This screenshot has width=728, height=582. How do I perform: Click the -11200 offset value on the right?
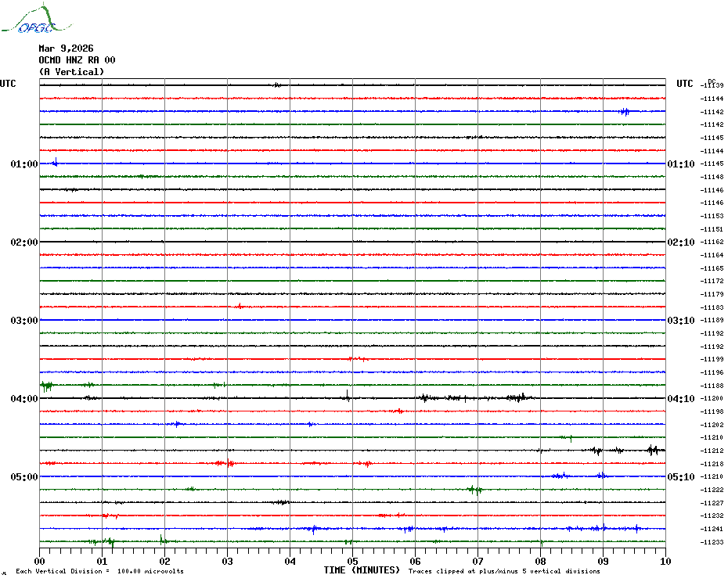tap(712, 399)
